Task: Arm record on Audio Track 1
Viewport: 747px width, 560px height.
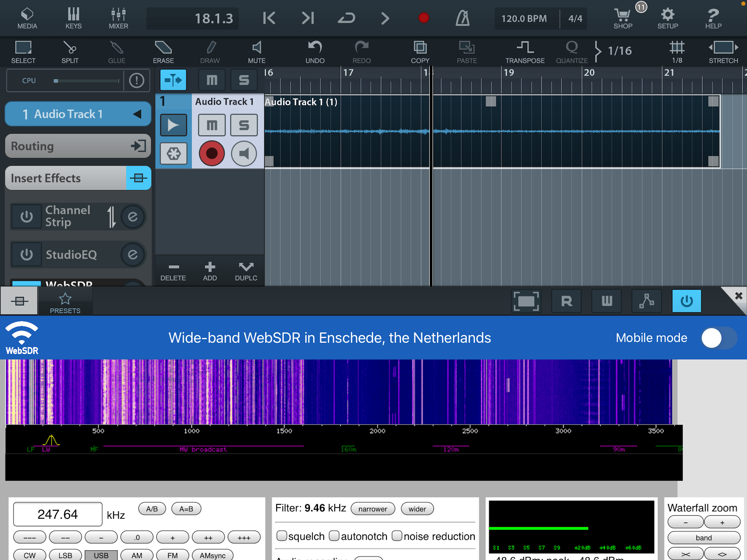Action: point(212,154)
